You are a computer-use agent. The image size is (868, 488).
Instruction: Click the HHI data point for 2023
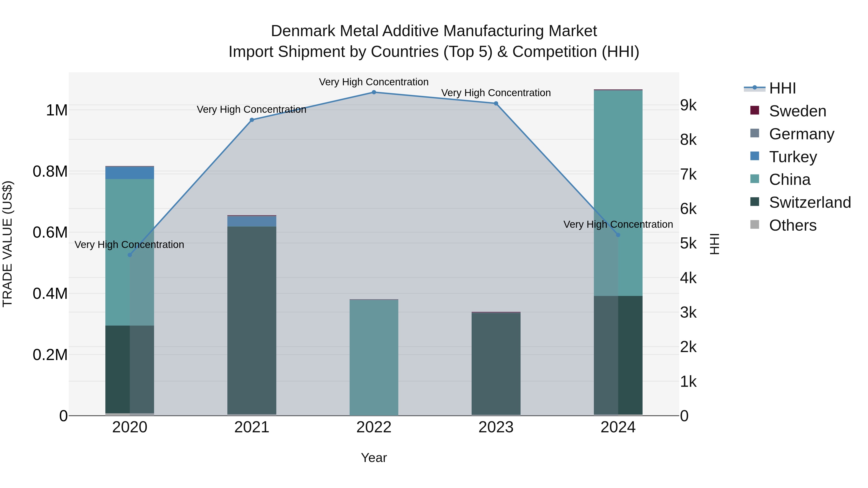click(496, 103)
